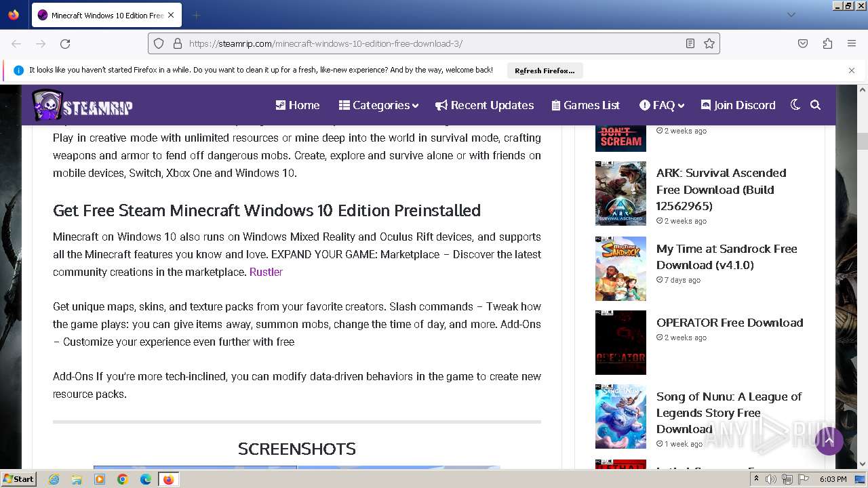The height and width of the screenshot is (488, 868).
Task: Click the scrollbar up arrow
Action: tap(863, 89)
